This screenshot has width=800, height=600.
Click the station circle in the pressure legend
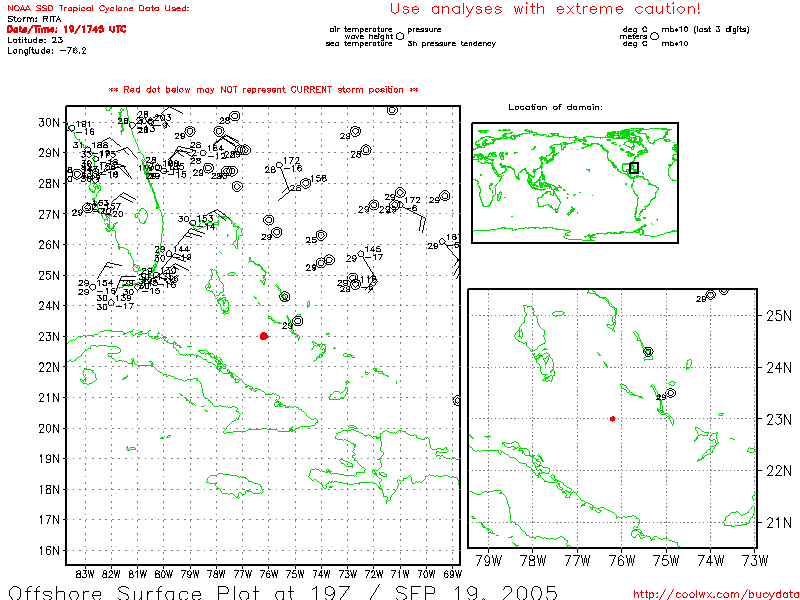point(400,35)
